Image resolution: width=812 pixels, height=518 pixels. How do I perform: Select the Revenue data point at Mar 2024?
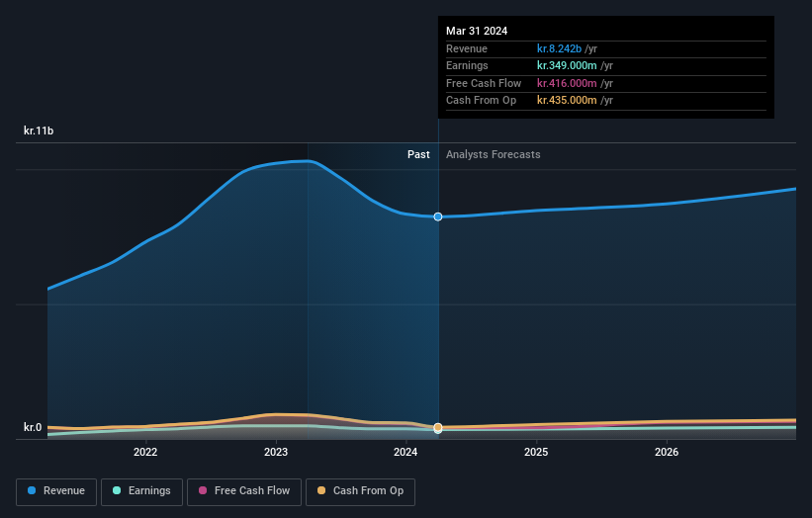[438, 216]
